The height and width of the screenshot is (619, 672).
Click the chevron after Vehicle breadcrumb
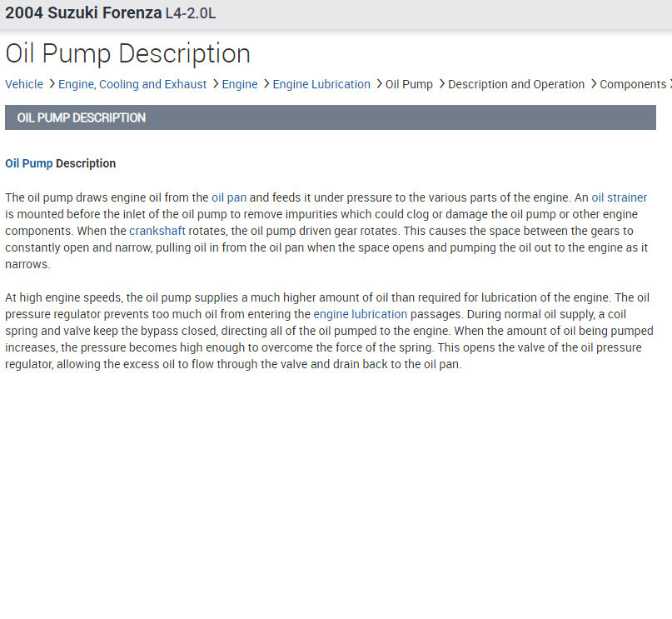point(52,83)
